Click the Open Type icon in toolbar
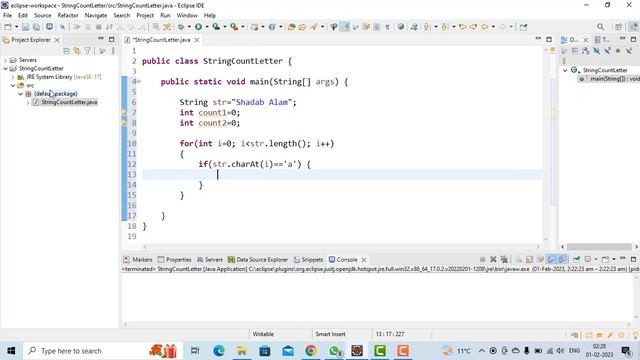Image resolution: width=640 pixels, height=360 pixels. [291, 27]
